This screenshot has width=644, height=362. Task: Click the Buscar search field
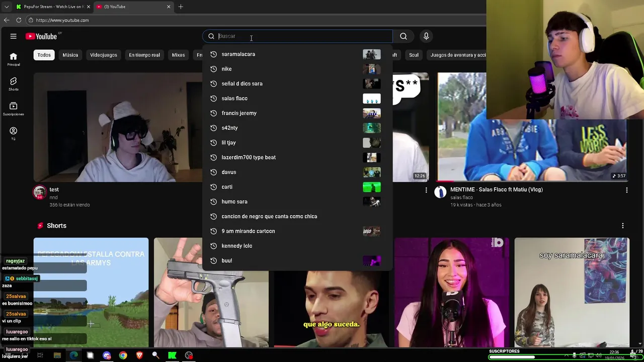pyautogui.click(x=298, y=36)
